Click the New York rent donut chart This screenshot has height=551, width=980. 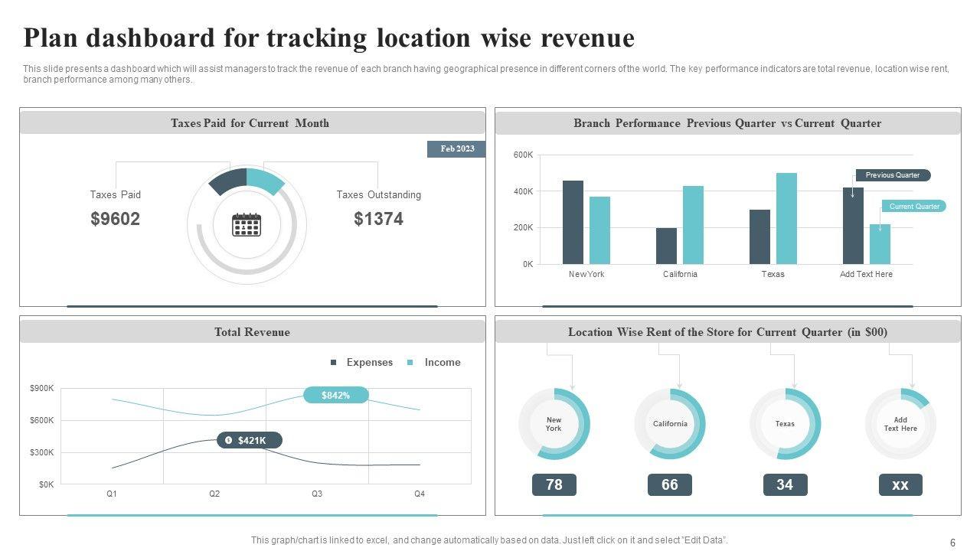(554, 424)
